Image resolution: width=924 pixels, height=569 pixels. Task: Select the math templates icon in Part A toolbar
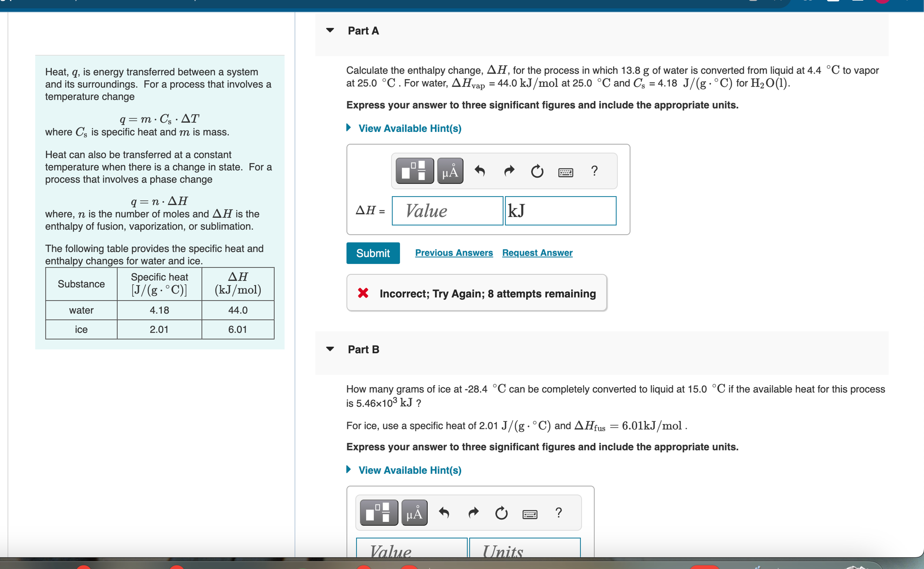coord(414,171)
